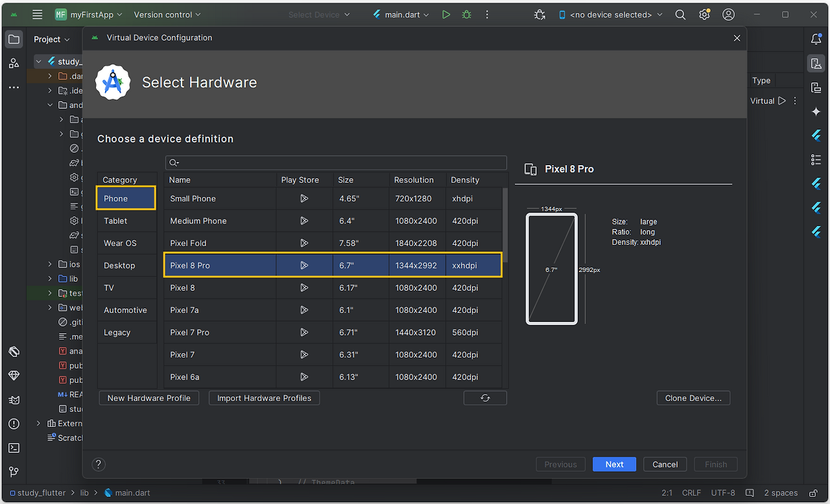Open Device Manager from the right sidebar
Screen dimensions: 830x504
pyautogui.click(x=816, y=63)
